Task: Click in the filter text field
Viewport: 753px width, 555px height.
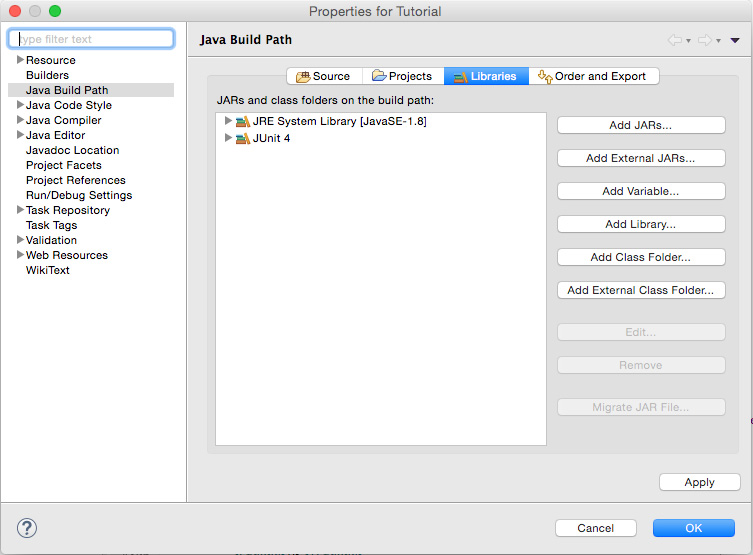Action: pyautogui.click(x=92, y=39)
